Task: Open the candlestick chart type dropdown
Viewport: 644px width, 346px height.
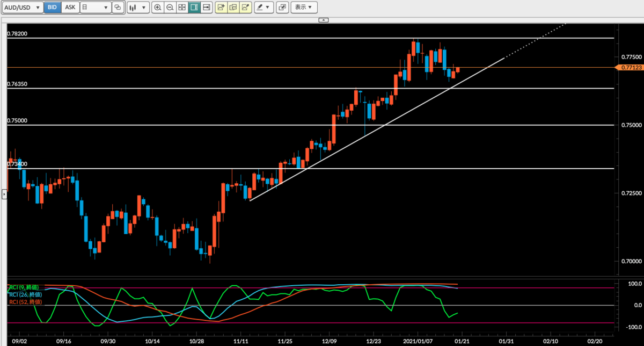Action: (x=138, y=8)
